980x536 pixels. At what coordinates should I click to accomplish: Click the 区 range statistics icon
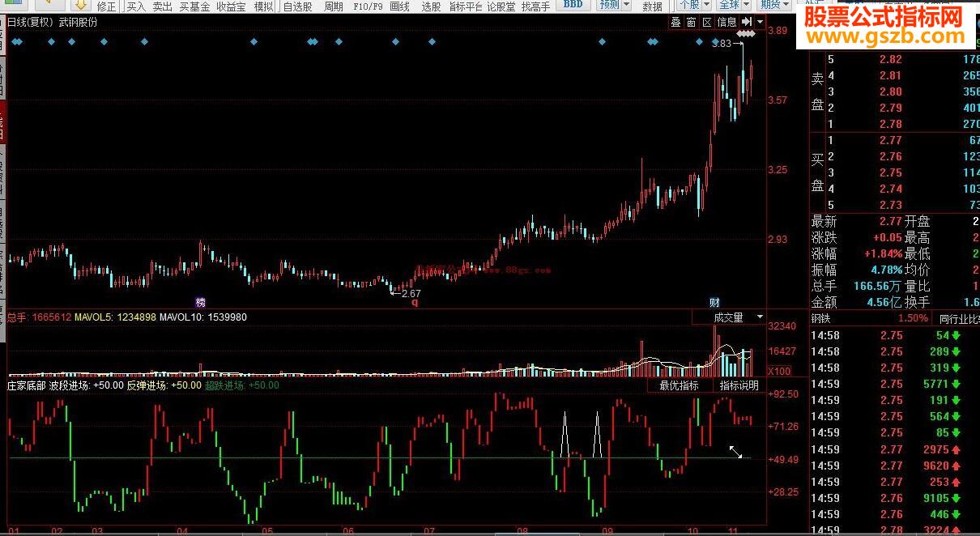click(x=707, y=22)
